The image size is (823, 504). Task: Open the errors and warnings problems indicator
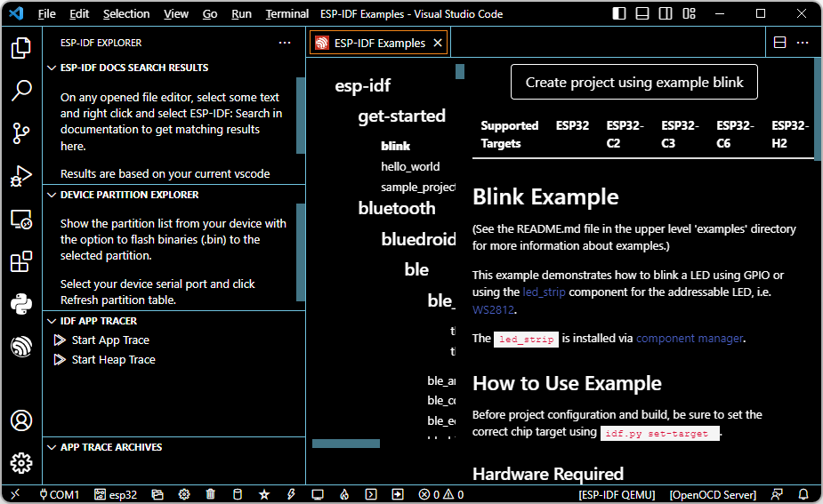[441, 494]
